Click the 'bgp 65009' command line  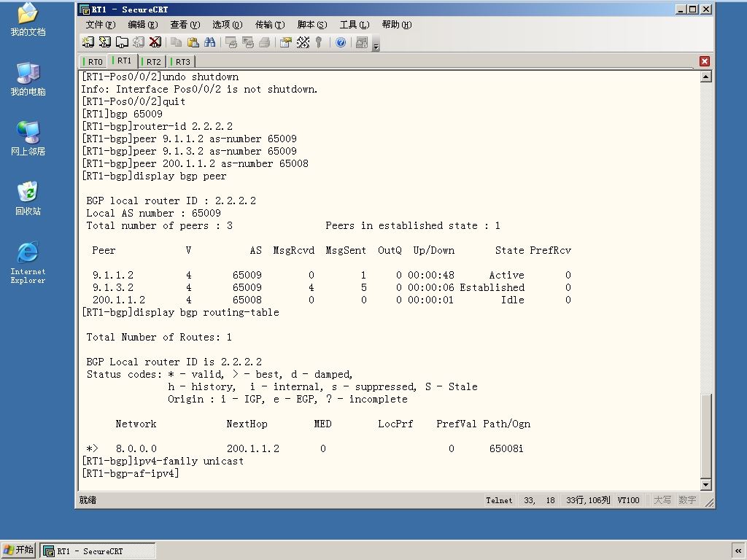click(122, 114)
